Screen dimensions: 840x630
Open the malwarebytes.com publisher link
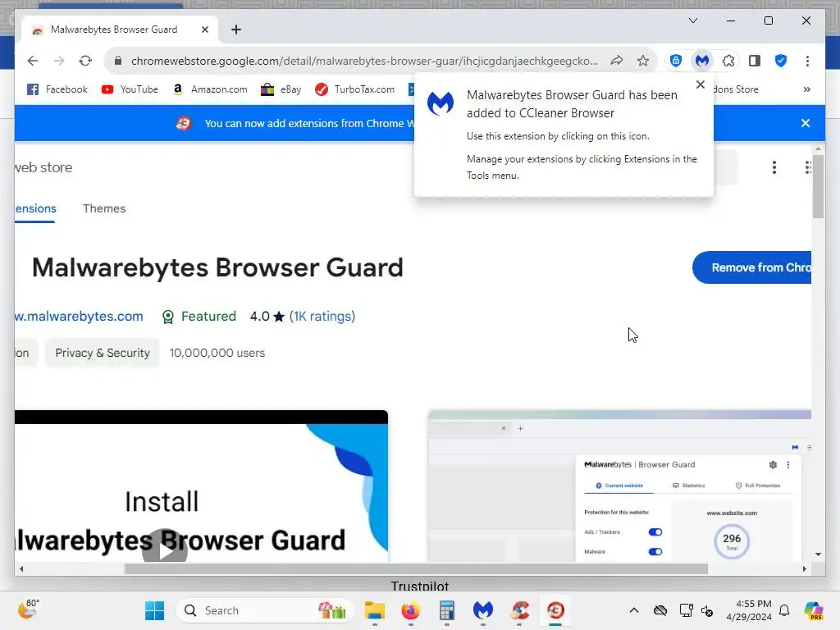(79, 316)
